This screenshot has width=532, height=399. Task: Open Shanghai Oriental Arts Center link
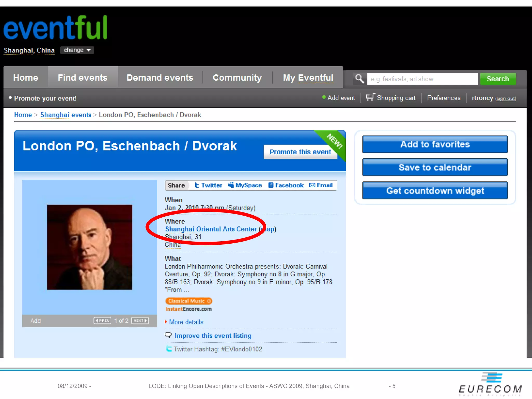tap(211, 229)
